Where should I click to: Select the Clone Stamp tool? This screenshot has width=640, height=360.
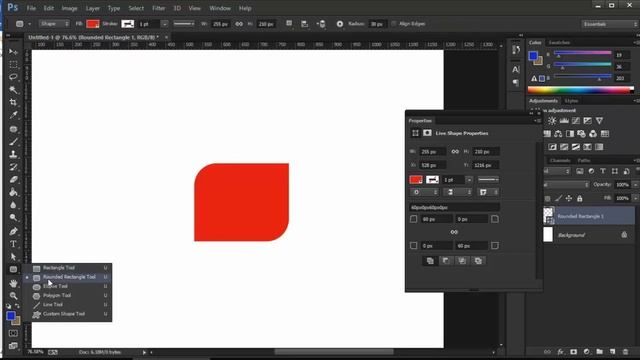point(13,154)
